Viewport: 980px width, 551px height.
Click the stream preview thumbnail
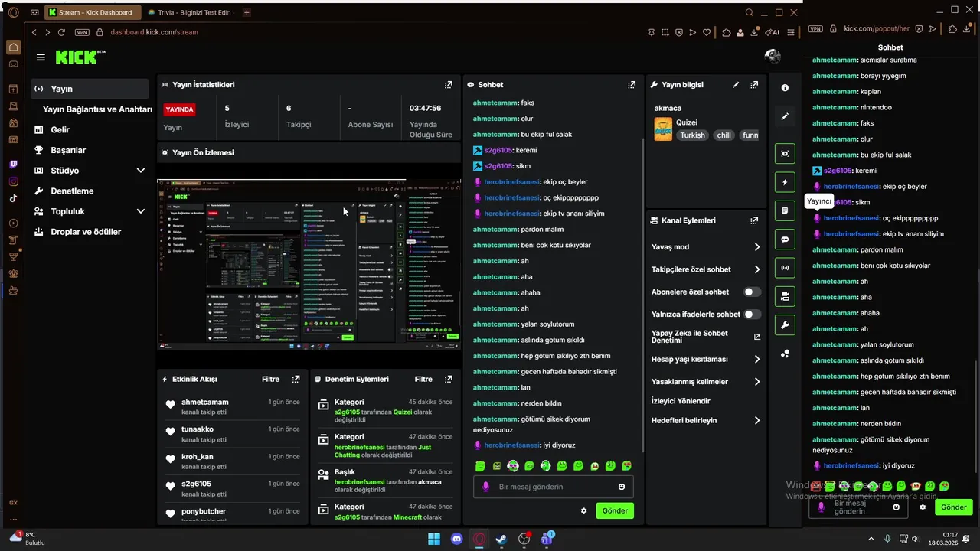[309, 264]
